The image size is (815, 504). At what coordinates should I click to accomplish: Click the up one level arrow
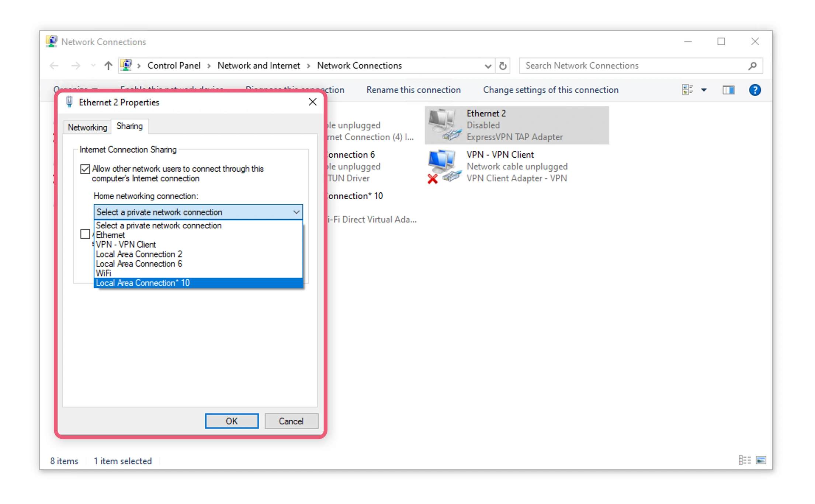(108, 66)
